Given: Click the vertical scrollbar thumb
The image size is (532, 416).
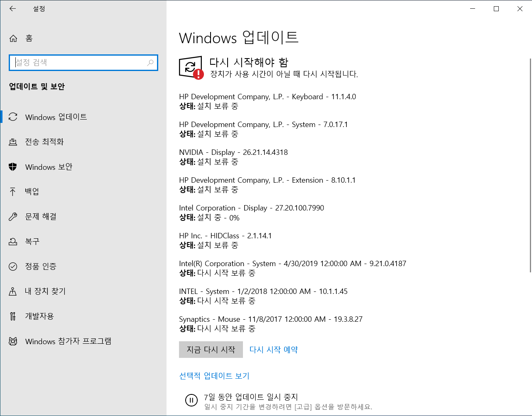Looking at the screenshot, I should 530,165.
